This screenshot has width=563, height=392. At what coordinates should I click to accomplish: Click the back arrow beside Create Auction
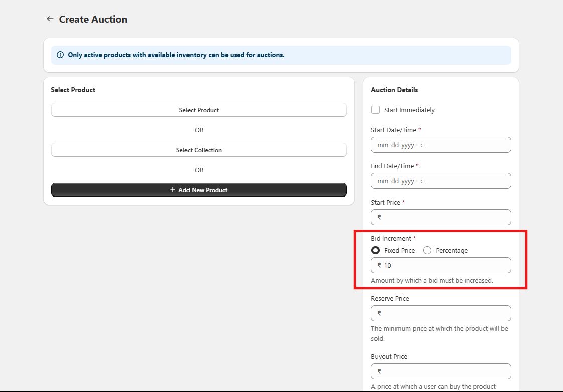pyautogui.click(x=50, y=19)
